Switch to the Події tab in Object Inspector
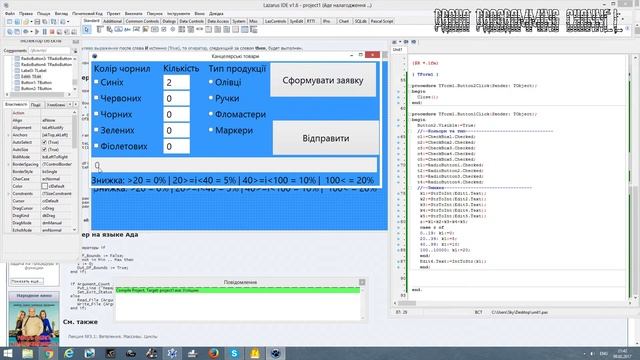 (x=36, y=105)
